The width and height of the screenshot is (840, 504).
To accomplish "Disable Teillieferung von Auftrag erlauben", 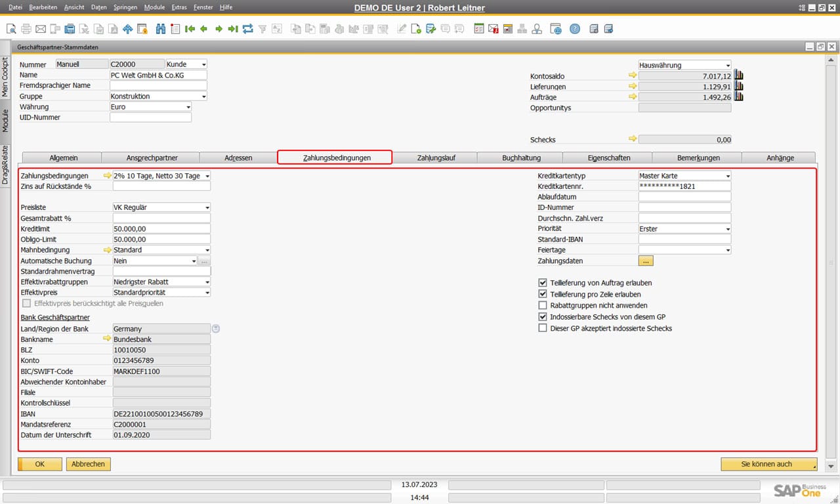I will point(543,282).
